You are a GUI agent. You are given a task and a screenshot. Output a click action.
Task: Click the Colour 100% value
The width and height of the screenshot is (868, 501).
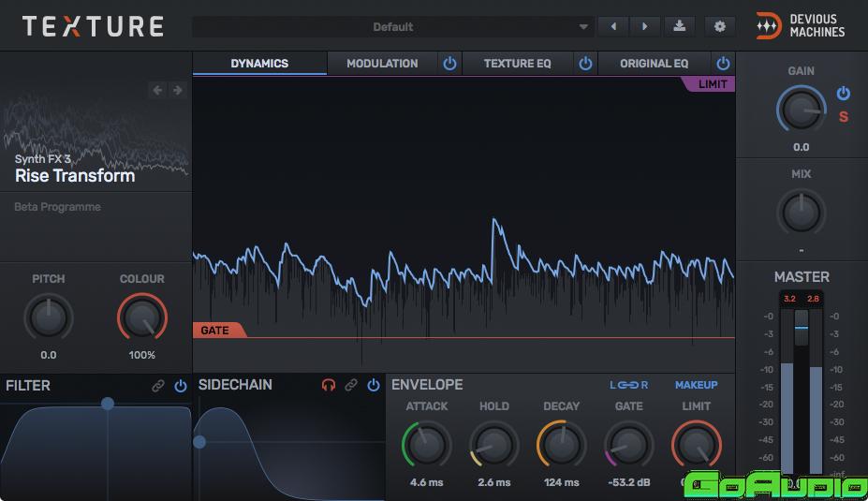click(141, 355)
